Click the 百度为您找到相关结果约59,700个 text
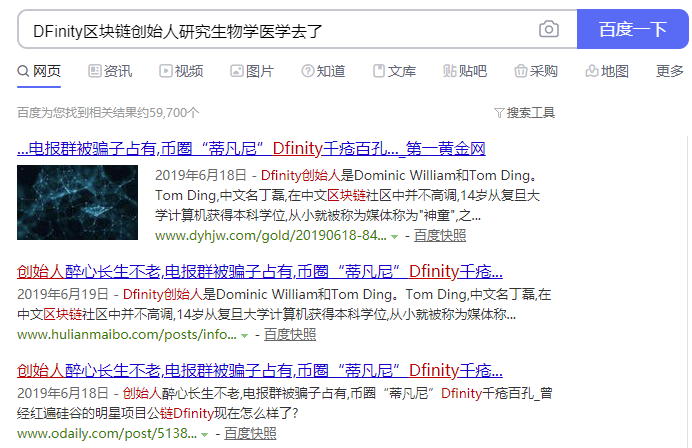Screen dimensions: 692x448 [108, 113]
